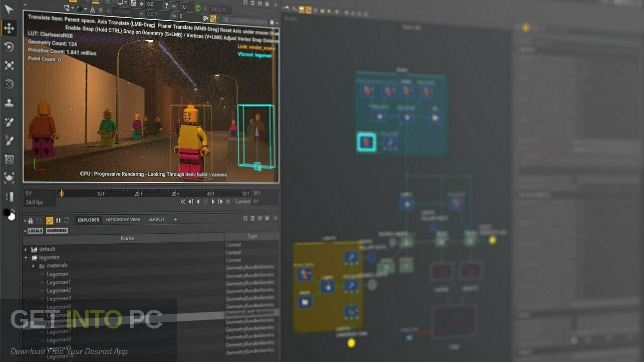
Task: Click the grey circle icon beside warning triangle
Action: pyautogui.click(x=101, y=10)
